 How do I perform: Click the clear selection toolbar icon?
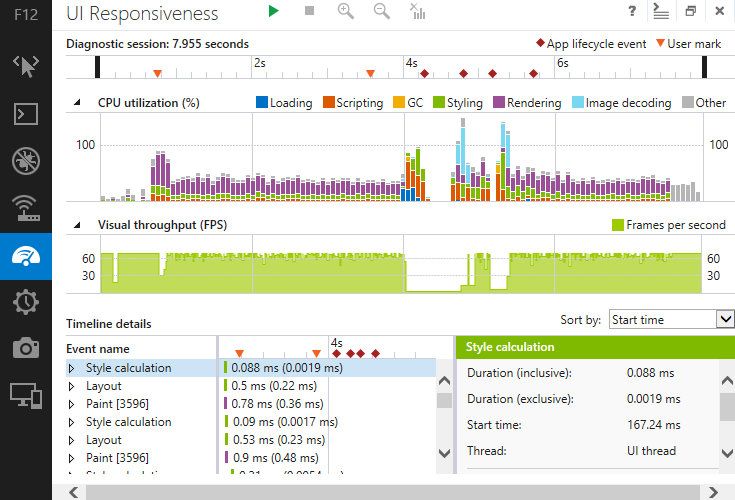pos(417,12)
